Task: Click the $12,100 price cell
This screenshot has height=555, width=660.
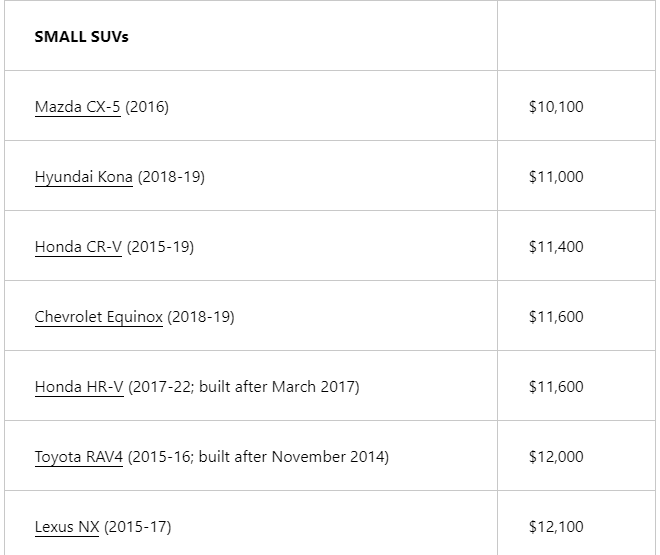Action: (555, 527)
